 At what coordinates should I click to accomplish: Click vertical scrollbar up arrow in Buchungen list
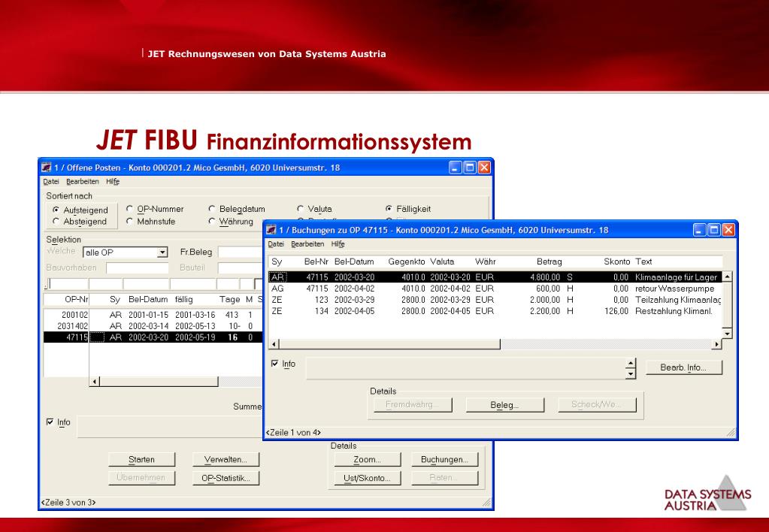coord(728,277)
